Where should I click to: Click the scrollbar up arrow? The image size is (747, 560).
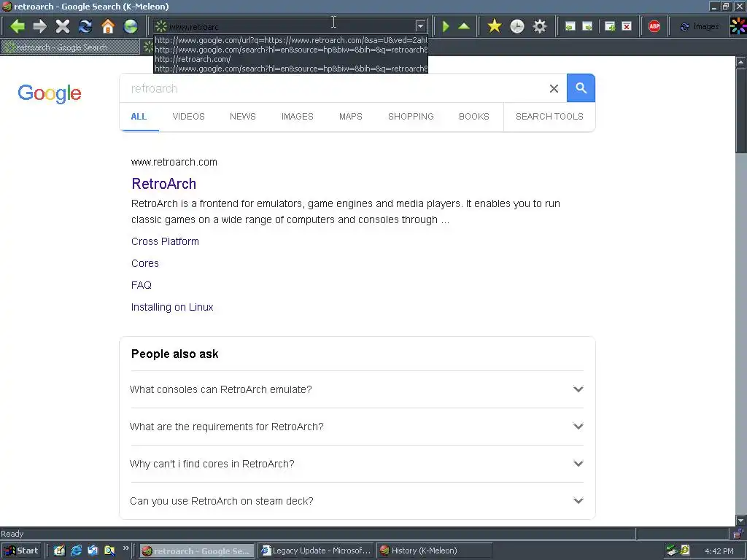click(x=741, y=62)
